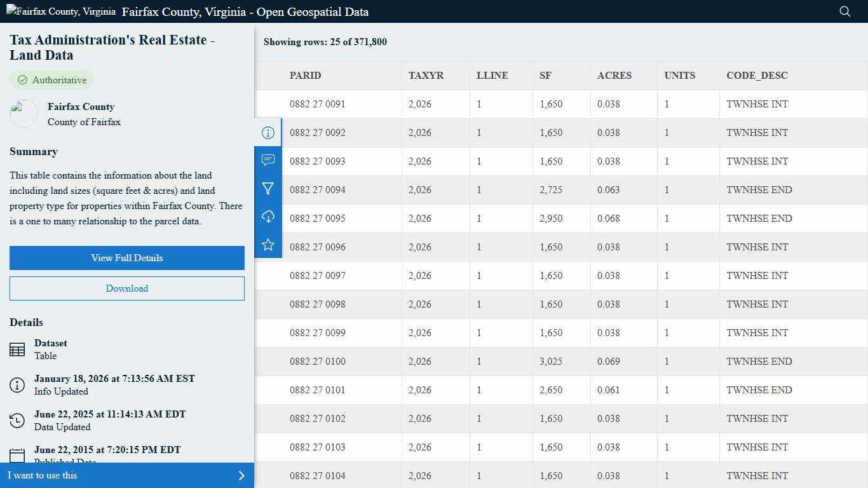Click the View Full Details button
This screenshot has width=868, height=488.
point(126,258)
